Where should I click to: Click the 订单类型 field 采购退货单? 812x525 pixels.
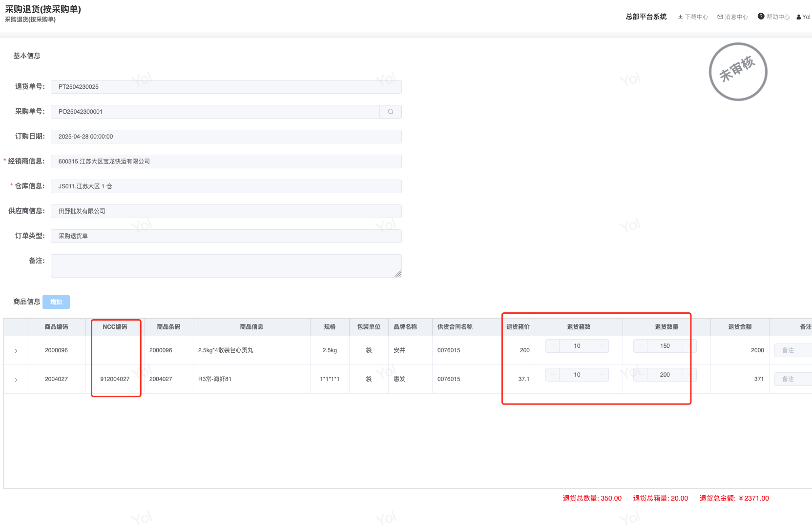click(x=226, y=236)
